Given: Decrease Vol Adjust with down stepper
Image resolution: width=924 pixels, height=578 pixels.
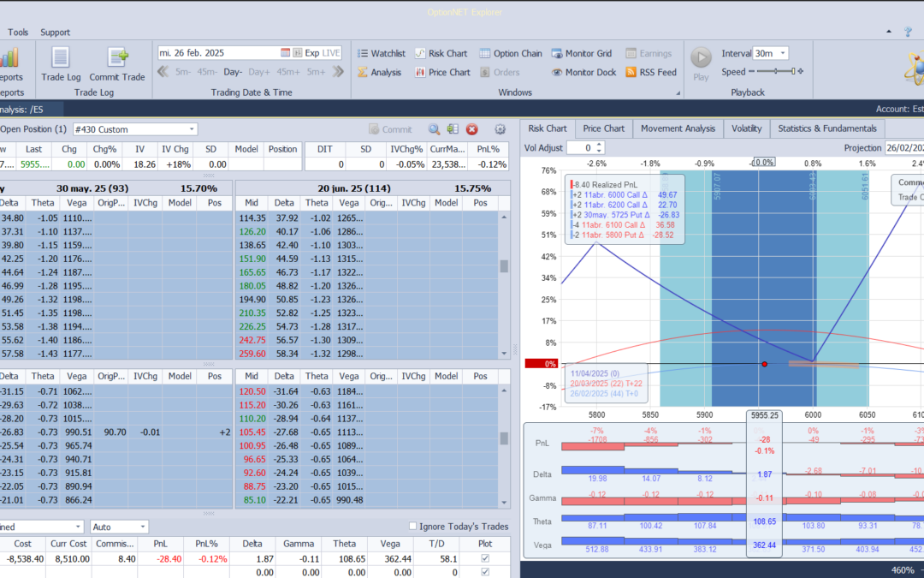Looking at the screenshot, I should (599, 151).
